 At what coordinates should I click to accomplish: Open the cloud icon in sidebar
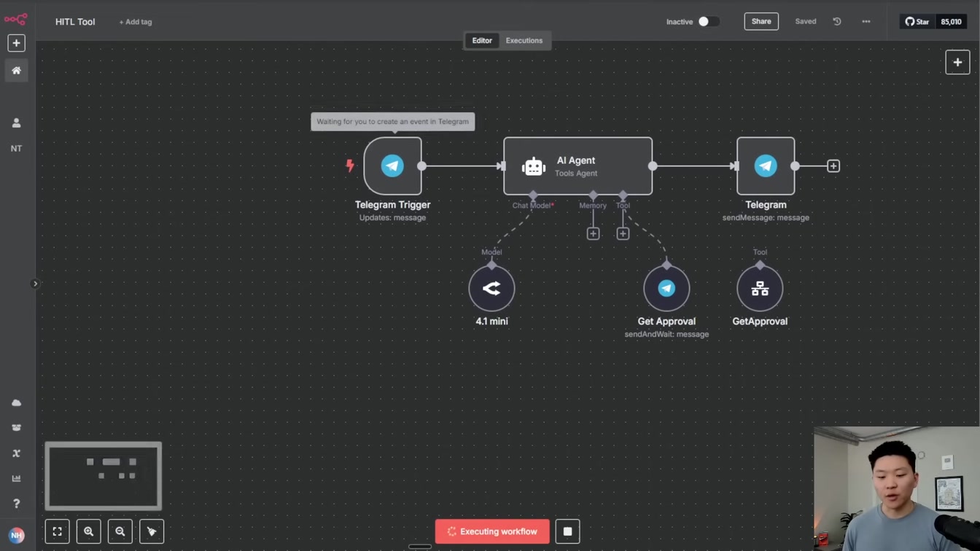(x=16, y=403)
